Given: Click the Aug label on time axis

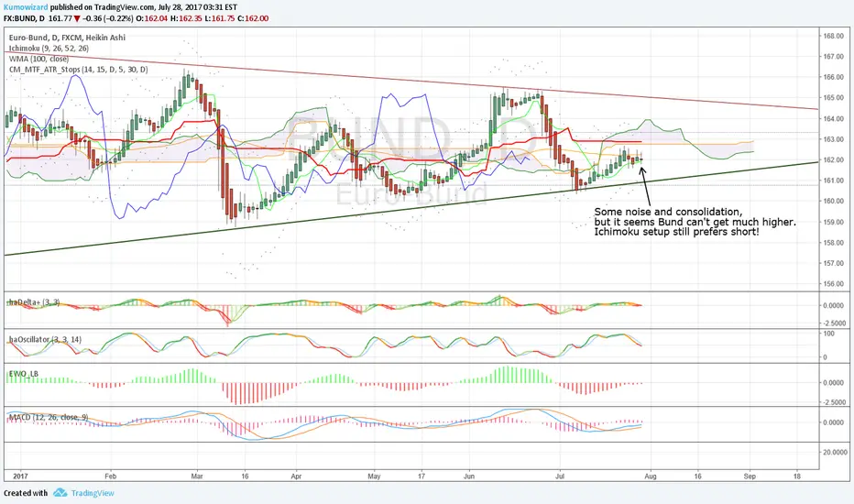Looking at the screenshot, I should pos(651,477).
